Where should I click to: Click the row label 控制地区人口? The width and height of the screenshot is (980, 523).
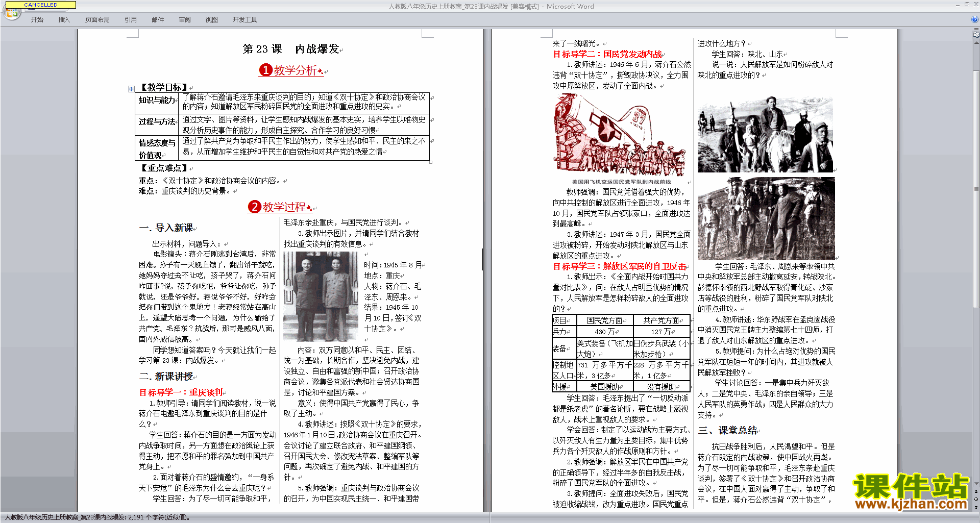563,370
